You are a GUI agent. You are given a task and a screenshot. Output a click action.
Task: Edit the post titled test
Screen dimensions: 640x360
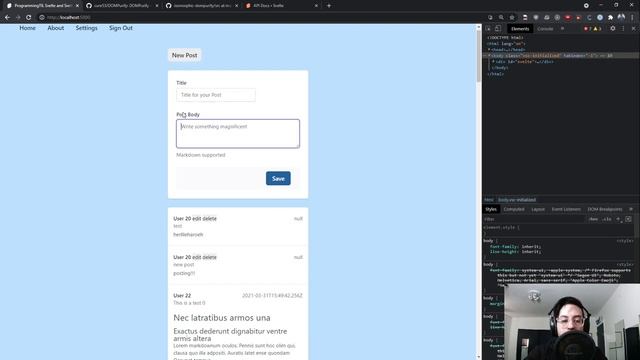tap(197, 219)
